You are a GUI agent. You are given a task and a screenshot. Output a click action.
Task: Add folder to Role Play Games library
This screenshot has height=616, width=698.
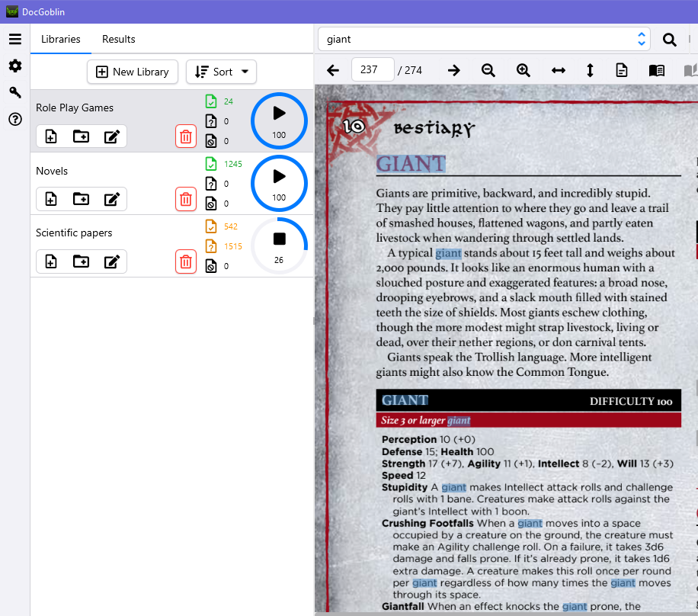81,136
